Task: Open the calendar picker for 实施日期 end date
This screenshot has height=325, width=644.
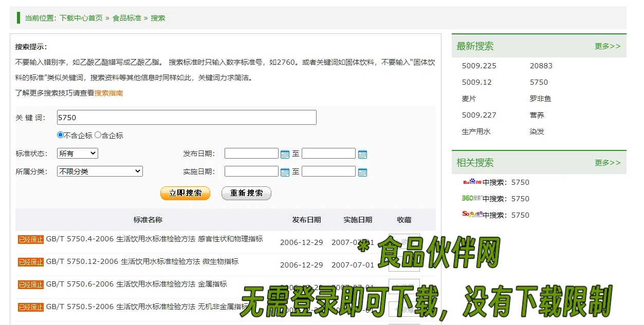Action: coord(363,171)
